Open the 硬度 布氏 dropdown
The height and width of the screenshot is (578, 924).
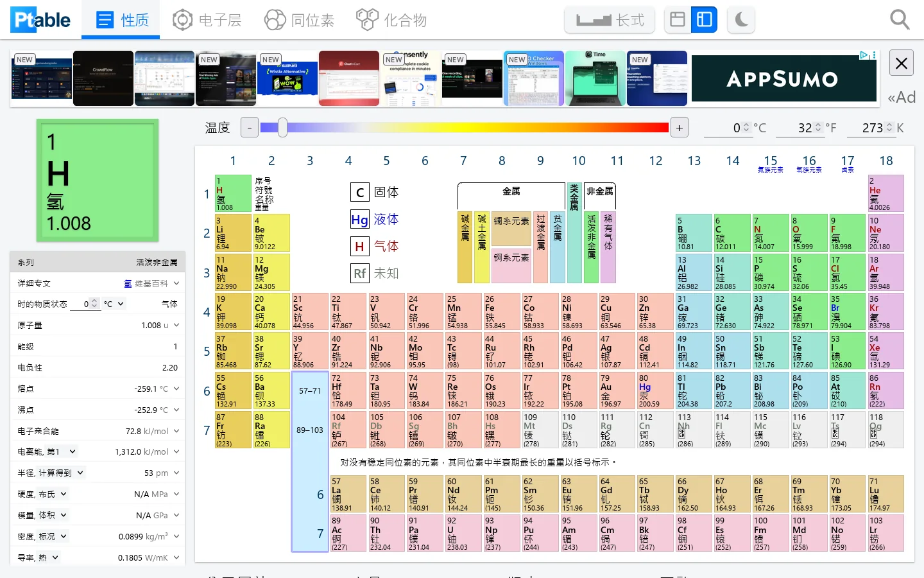coord(54,494)
